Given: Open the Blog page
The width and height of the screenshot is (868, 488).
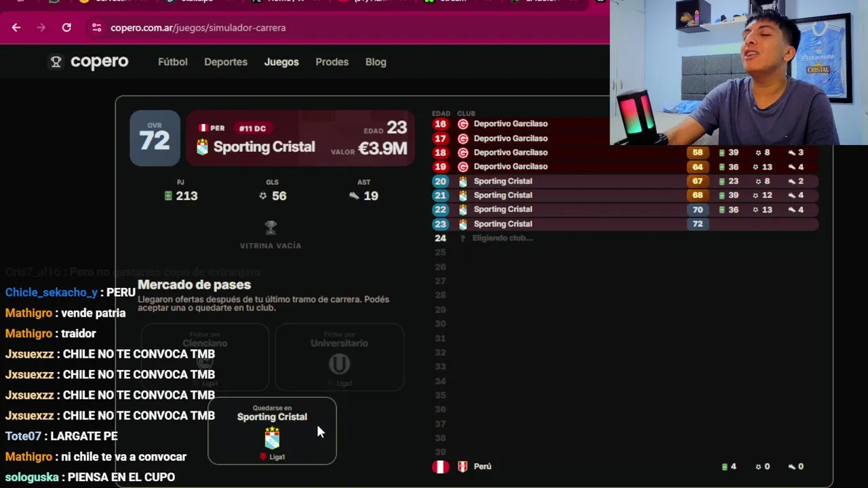Looking at the screenshot, I should [x=376, y=62].
